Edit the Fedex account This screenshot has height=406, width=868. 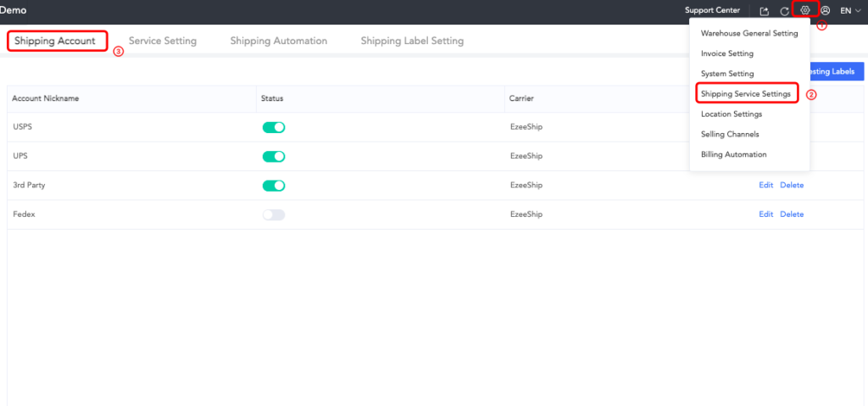[x=765, y=214]
